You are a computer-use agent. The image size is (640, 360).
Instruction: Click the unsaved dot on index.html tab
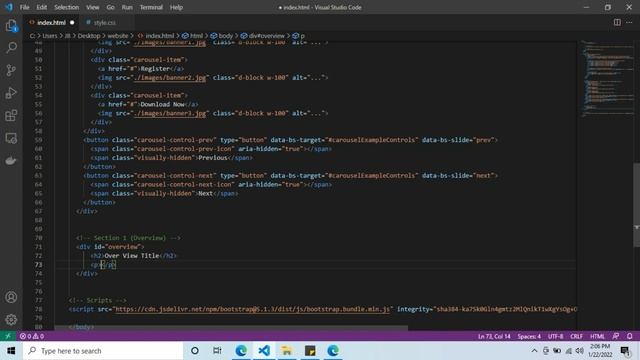(72, 22)
